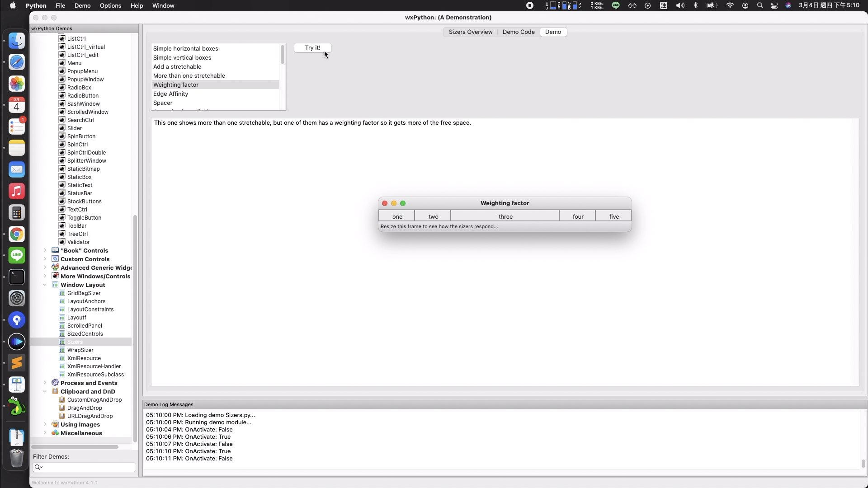Open the Demo menu
The height and width of the screenshot is (488, 868).
click(82, 5)
